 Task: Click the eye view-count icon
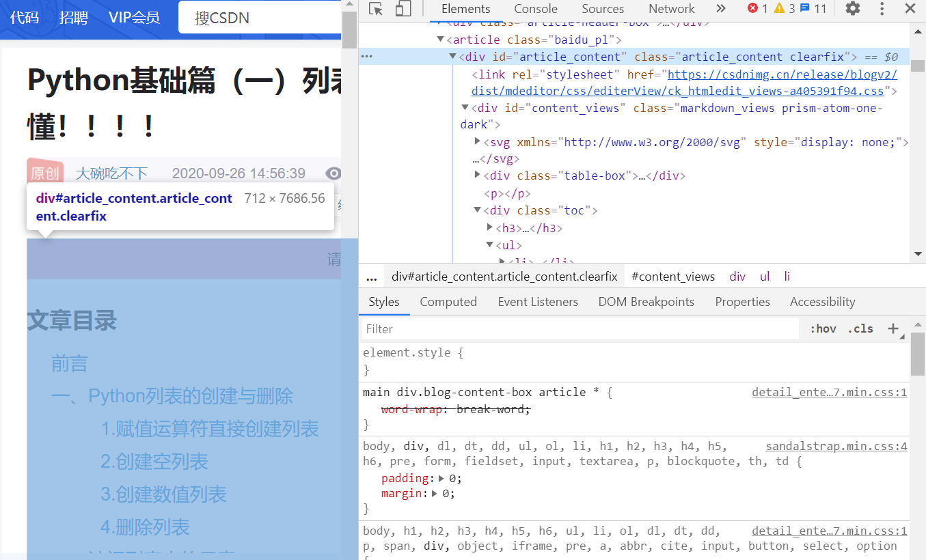point(333,173)
